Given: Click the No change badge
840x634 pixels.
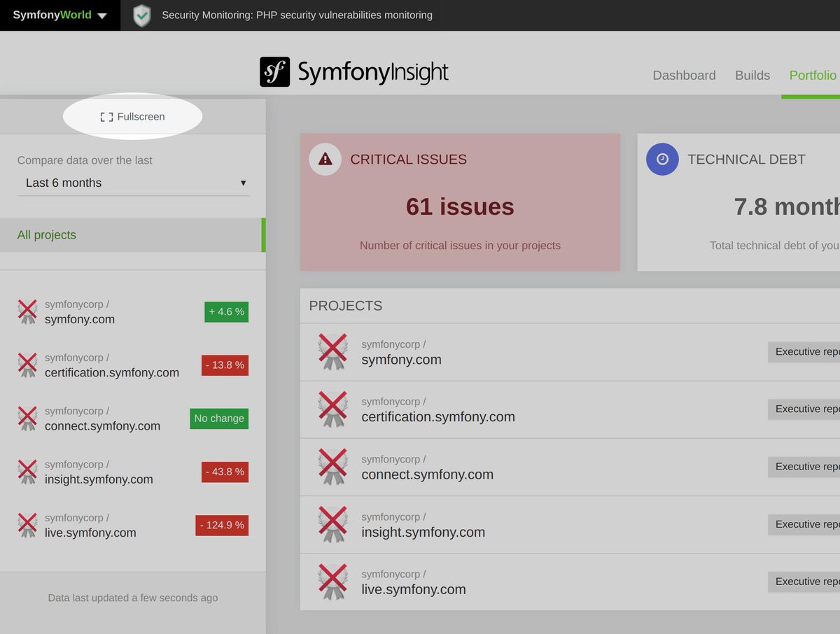Looking at the screenshot, I should [219, 418].
